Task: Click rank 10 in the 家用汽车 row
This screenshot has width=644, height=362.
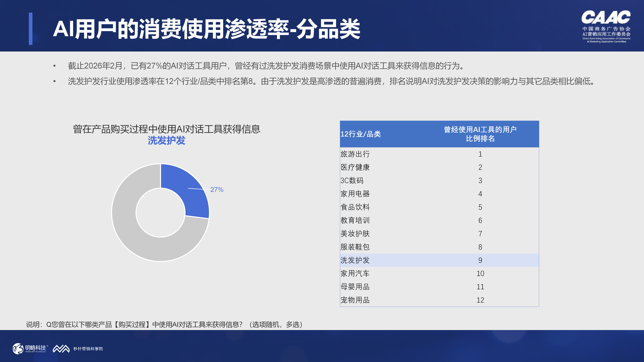Action: 480,274
